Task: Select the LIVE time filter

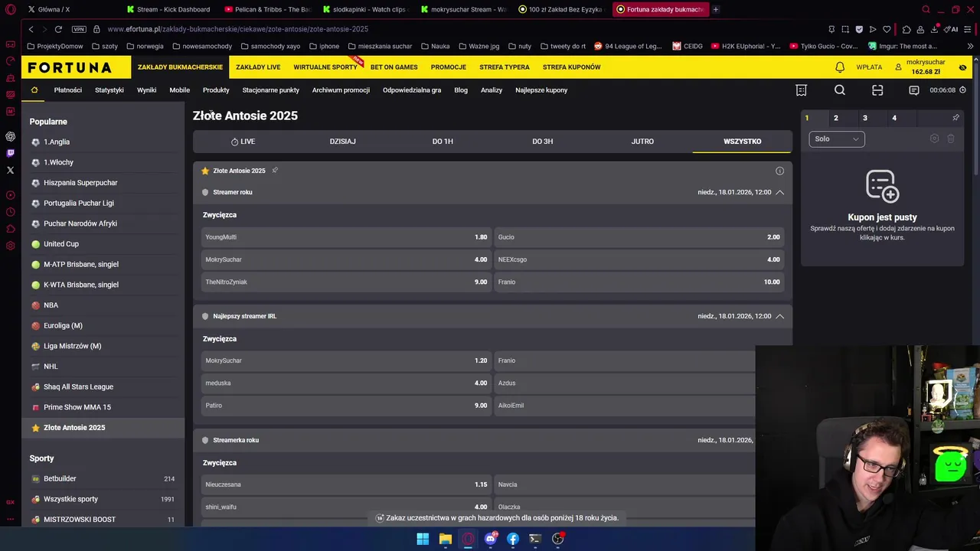Action: tap(243, 142)
